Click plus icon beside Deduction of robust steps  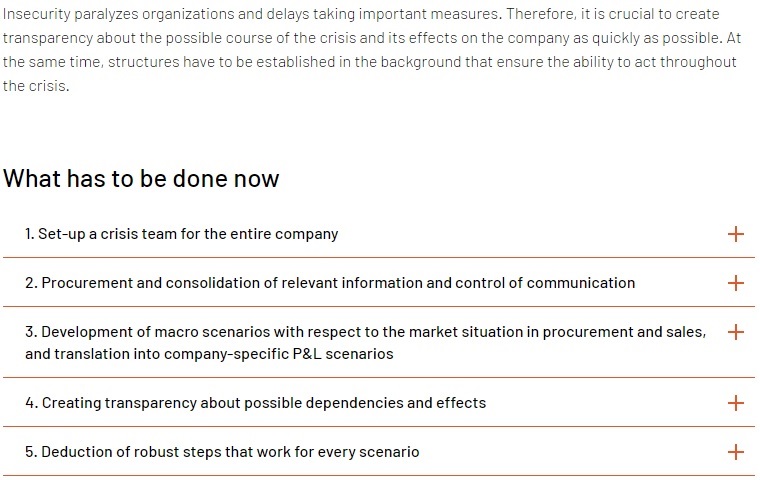coord(735,452)
